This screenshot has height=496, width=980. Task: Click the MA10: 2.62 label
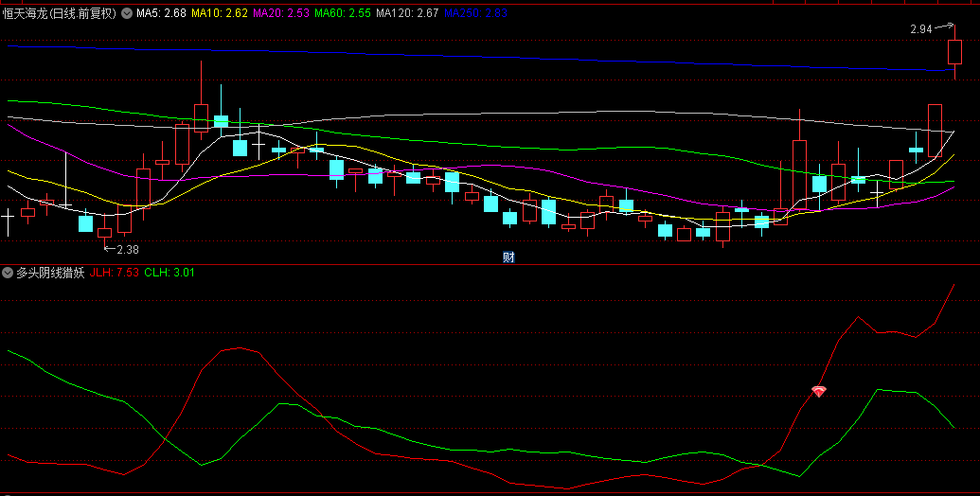click(x=220, y=13)
